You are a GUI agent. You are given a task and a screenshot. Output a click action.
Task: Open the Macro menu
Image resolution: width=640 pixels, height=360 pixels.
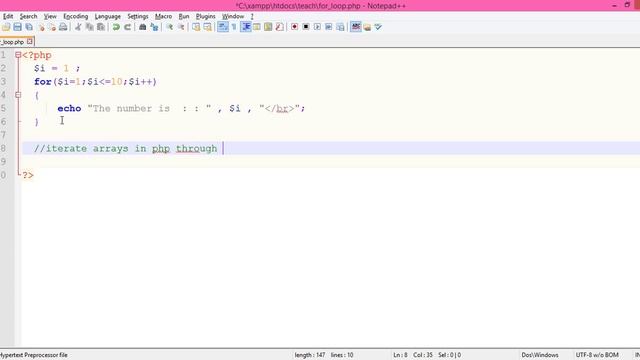(163, 16)
